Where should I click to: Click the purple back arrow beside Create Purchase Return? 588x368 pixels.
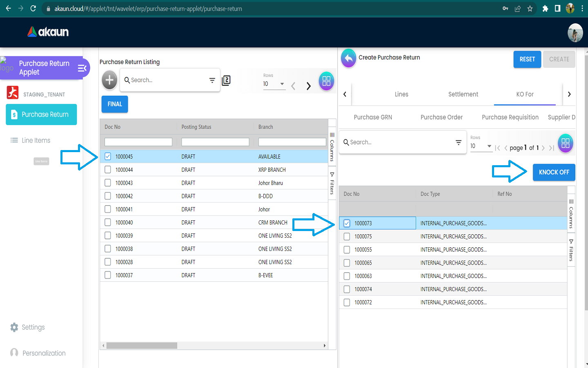(348, 58)
